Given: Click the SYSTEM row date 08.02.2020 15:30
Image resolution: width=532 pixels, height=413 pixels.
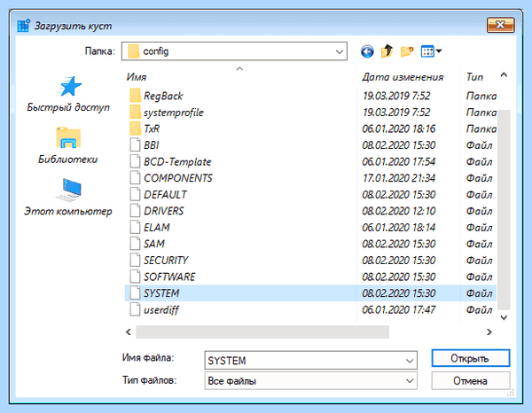Looking at the screenshot, I should [x=399, y=293].
